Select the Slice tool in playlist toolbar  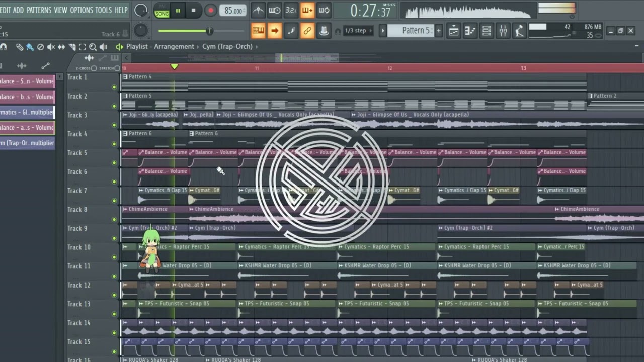[x=72, y=47]
